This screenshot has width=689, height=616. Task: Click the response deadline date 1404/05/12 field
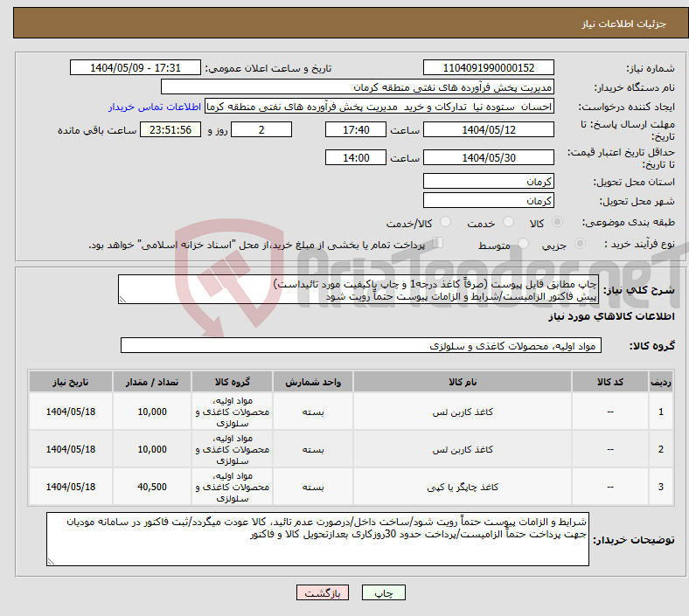488,129
